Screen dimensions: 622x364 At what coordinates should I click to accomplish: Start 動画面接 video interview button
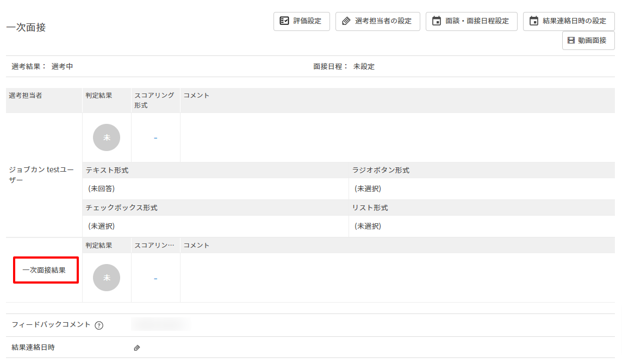(x=588, y=40)
